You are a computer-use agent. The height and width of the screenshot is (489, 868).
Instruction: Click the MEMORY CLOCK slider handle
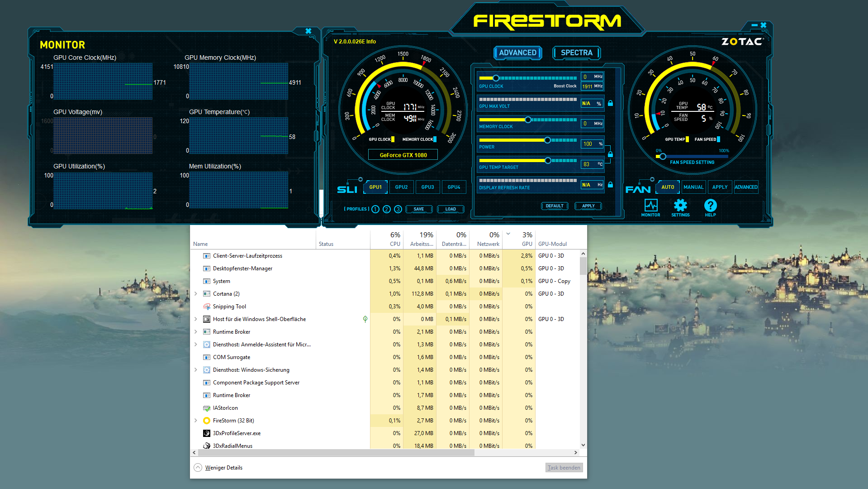(528, 120)
